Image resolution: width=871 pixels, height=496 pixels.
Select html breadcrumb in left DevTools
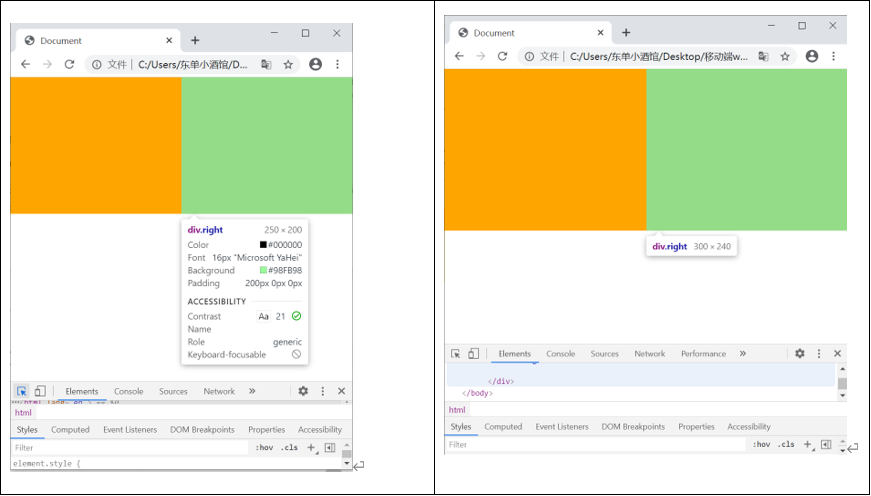click(x=23, y=412)
